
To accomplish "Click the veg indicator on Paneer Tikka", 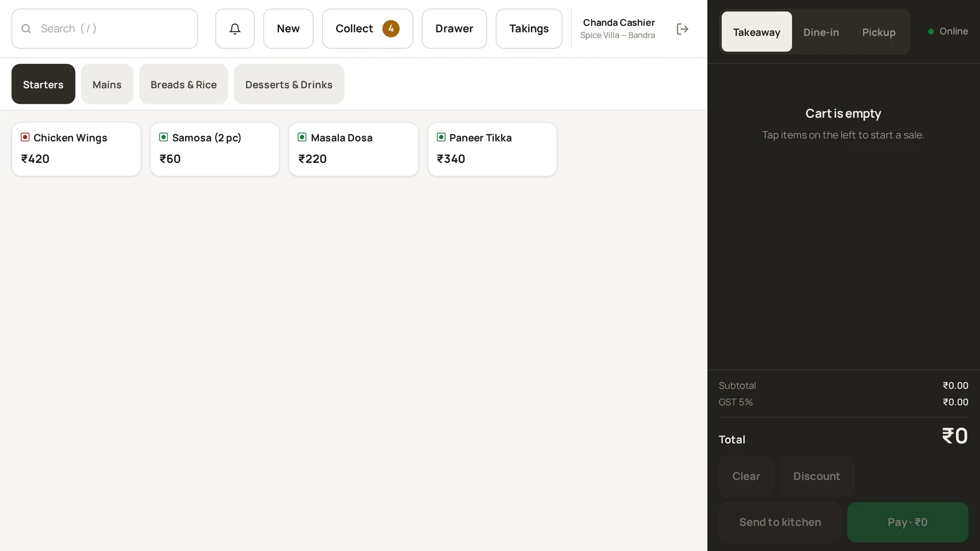I will (441, 137).
